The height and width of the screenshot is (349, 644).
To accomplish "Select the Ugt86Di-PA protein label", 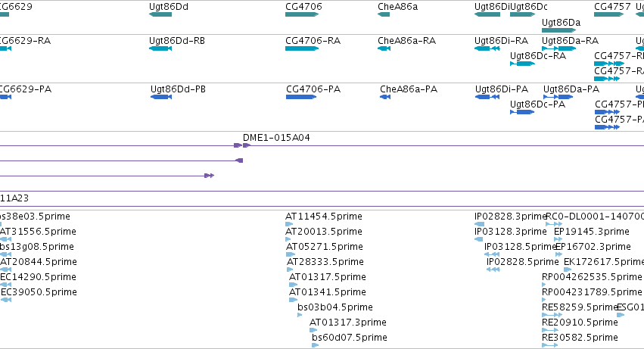I will (x=502, y=89).
